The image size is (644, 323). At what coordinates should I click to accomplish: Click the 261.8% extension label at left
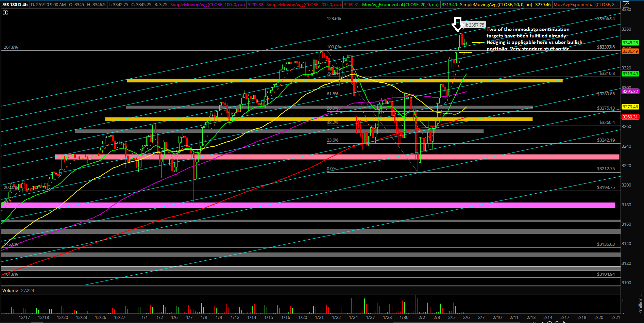tap(11, 47)
